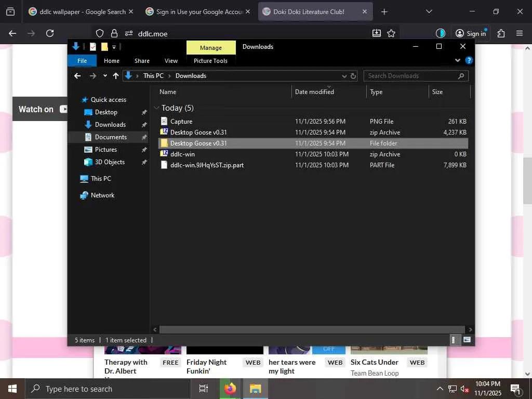Open the Share ribbon tab
The height and width of the screenshot is (399, 532).
[142, 61]
